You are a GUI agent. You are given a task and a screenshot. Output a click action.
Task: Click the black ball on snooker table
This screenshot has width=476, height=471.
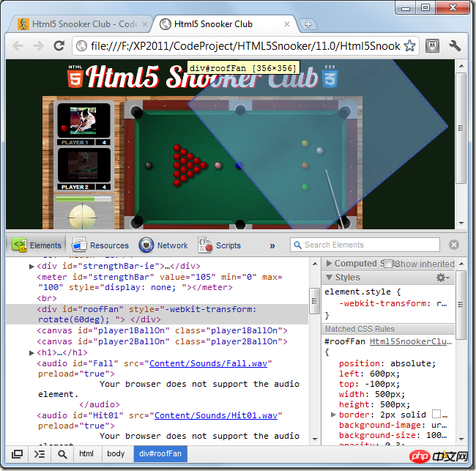(149, 166)
